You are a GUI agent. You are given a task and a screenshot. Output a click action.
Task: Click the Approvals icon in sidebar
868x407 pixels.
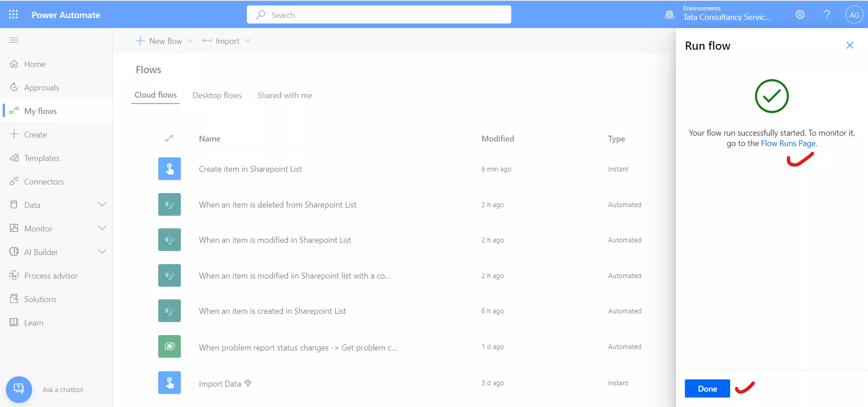pyautogui.click(x=14, y=87)
